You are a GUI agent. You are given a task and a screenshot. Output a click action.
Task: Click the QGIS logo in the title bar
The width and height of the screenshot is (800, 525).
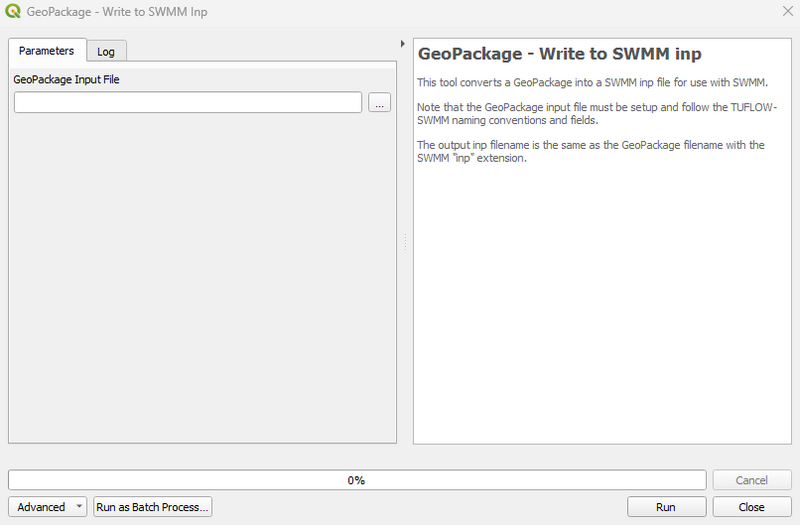(x=11, y=11)
